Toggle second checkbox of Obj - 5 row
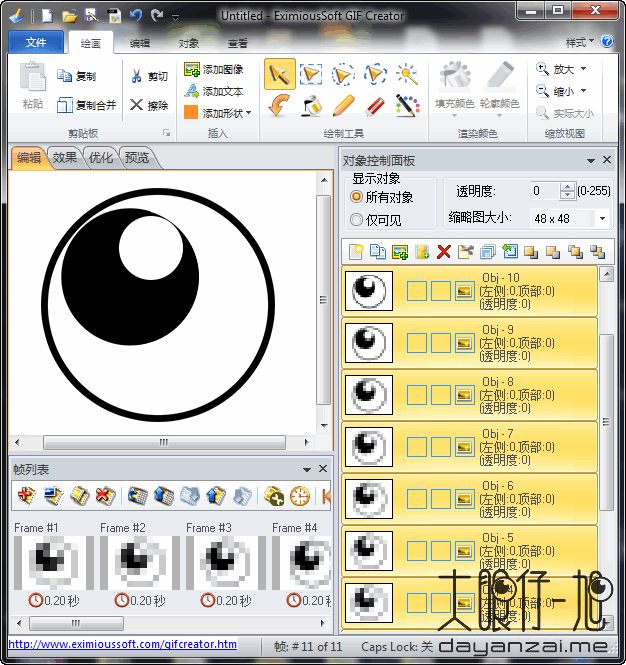The height and width of the screenshot is (665, 626). coord(441,551)
